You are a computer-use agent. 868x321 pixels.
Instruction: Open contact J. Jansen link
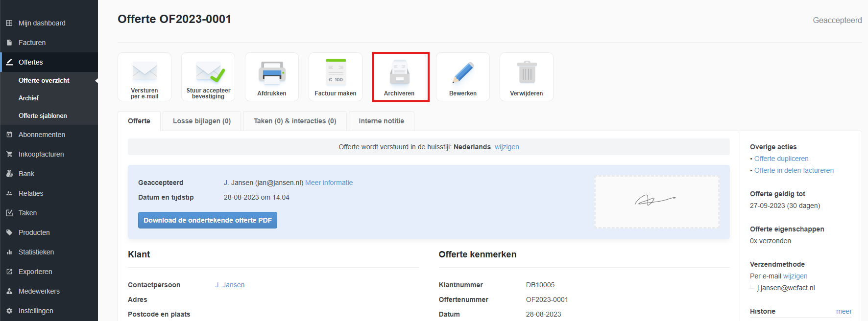click(x=230, y=285)
